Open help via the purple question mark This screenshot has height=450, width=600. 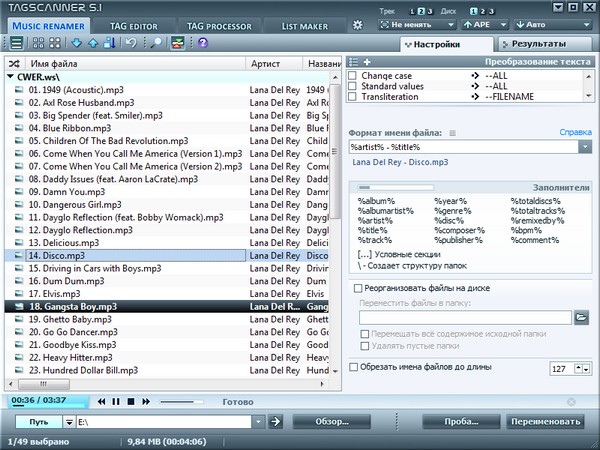(203, 43)
